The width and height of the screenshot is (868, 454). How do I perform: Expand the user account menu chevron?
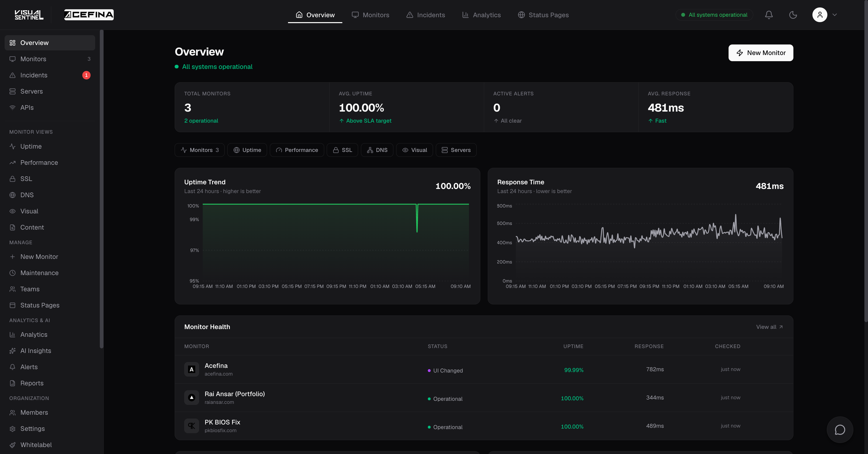click(835, 15)
